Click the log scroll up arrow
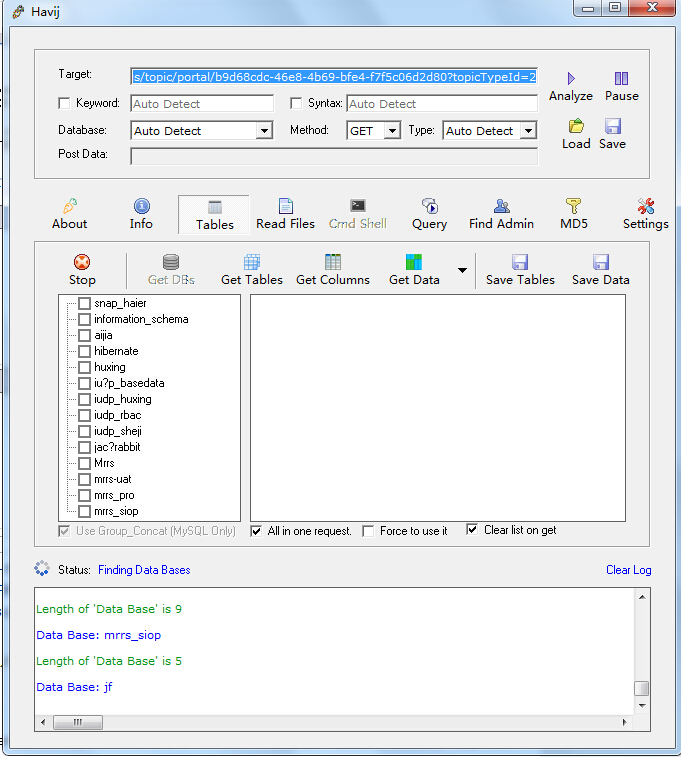Viewport: 681px width, 757px height. click(x=642, y=597)
